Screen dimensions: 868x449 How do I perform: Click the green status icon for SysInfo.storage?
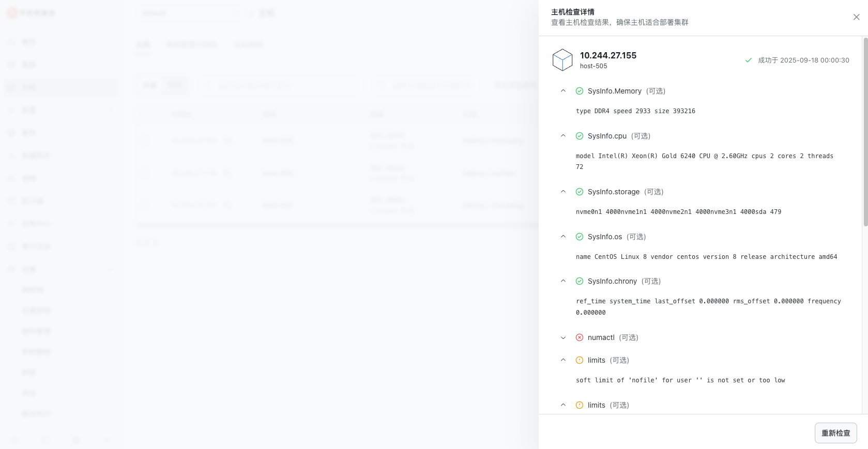(580, 192)
